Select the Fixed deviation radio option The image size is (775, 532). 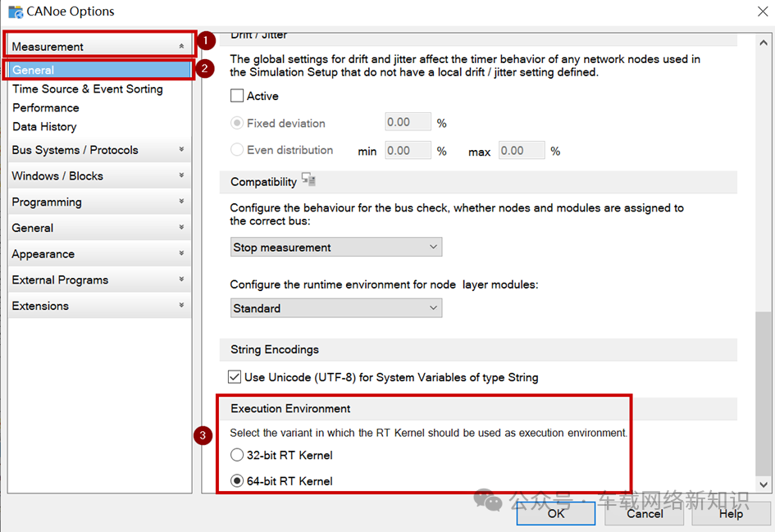coord(237,123)
